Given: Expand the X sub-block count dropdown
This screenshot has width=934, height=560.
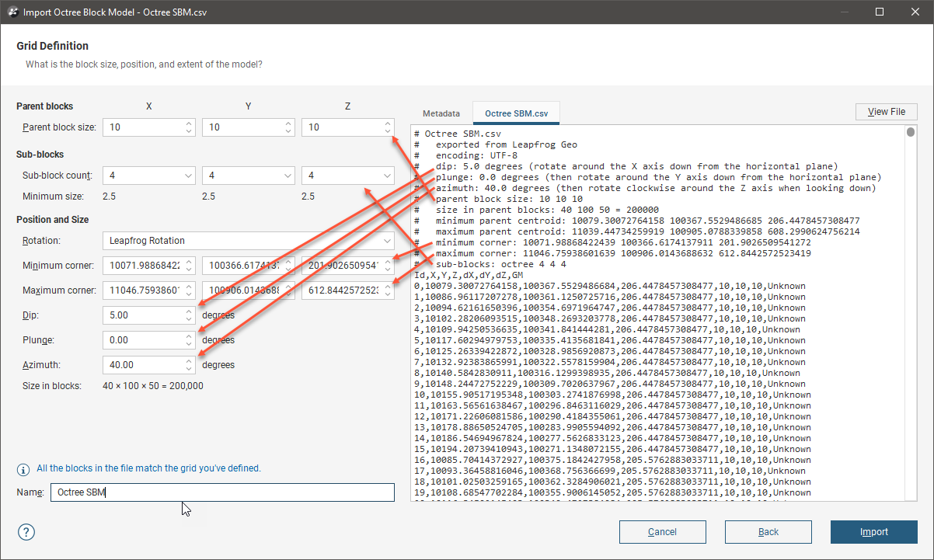Looking at the screenshot, I should click(x=148, y=176).
